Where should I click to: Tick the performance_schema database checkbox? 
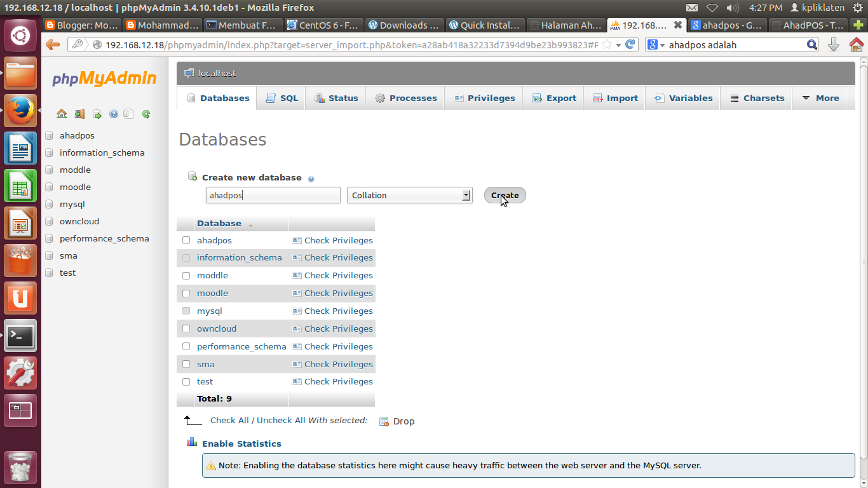186,347
